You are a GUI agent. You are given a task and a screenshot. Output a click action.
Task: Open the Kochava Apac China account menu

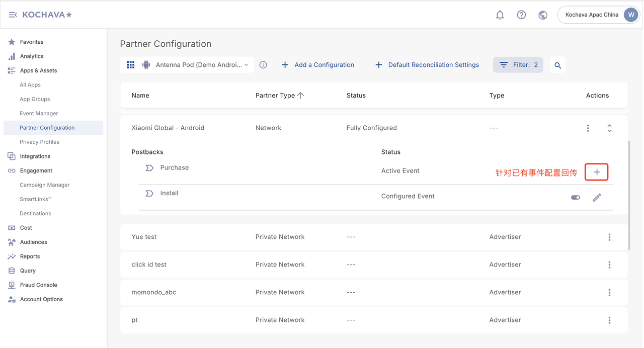coord(599,15)
